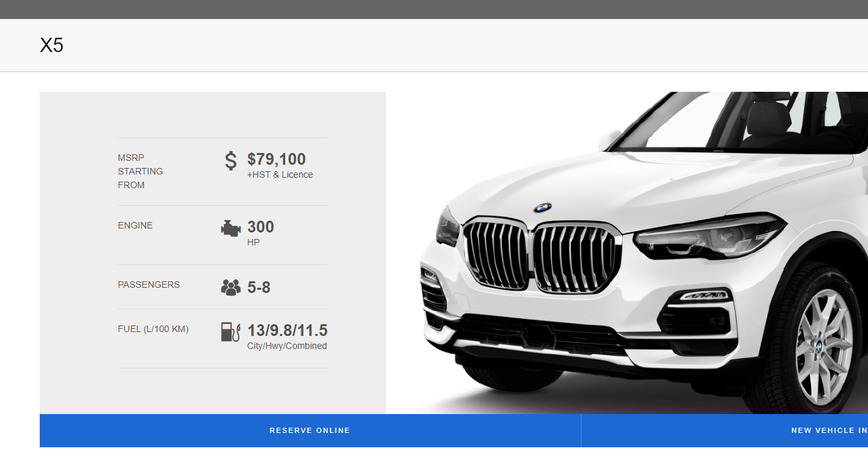Open the New Vehicle button
The width and height of the screenshot is (868, 459).
tap(725, 430)
